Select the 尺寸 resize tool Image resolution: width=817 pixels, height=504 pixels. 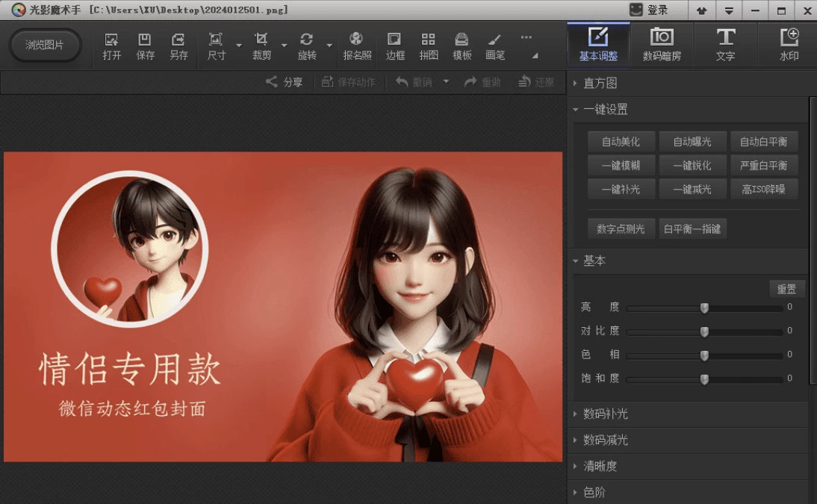coord(217,45)
